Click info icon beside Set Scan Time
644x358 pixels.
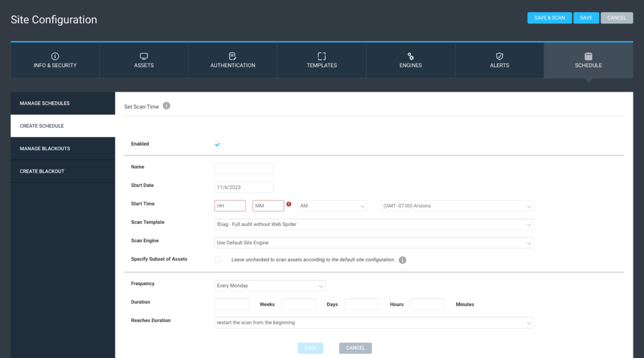click(x=167, y=106)
